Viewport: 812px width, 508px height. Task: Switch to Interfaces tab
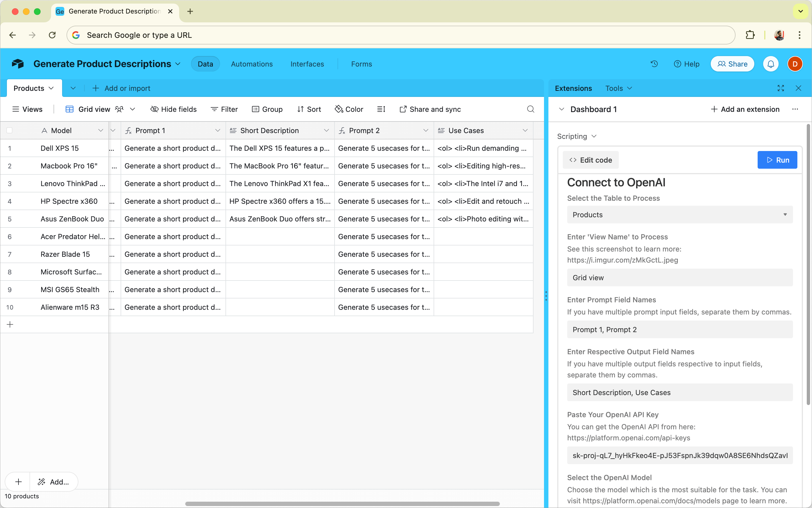coord(307,64)
